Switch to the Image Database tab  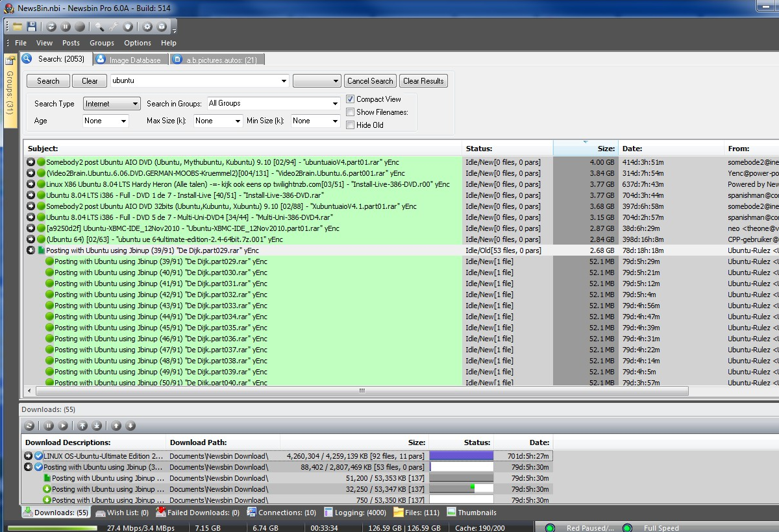click(x=130, y=60)
